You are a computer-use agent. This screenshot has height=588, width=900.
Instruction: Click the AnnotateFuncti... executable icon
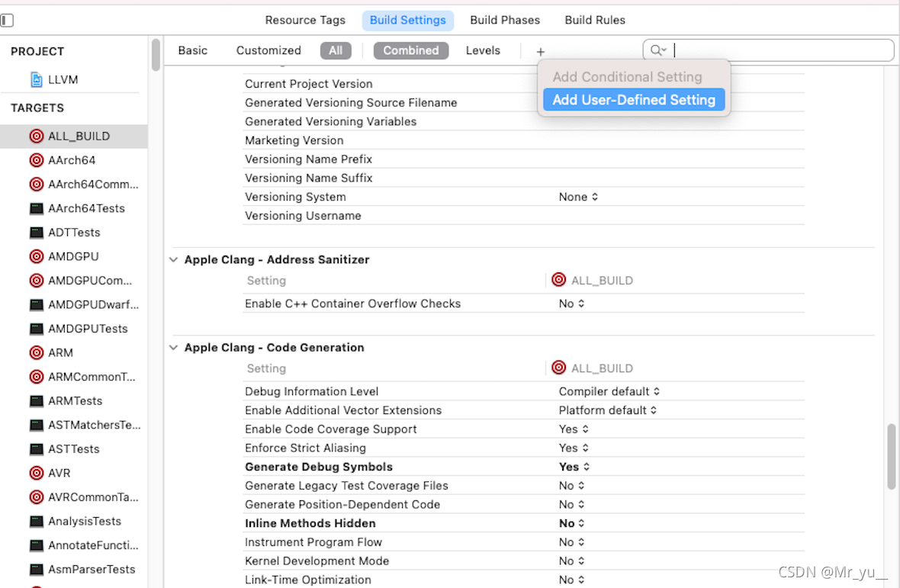(x=36, y=545)
